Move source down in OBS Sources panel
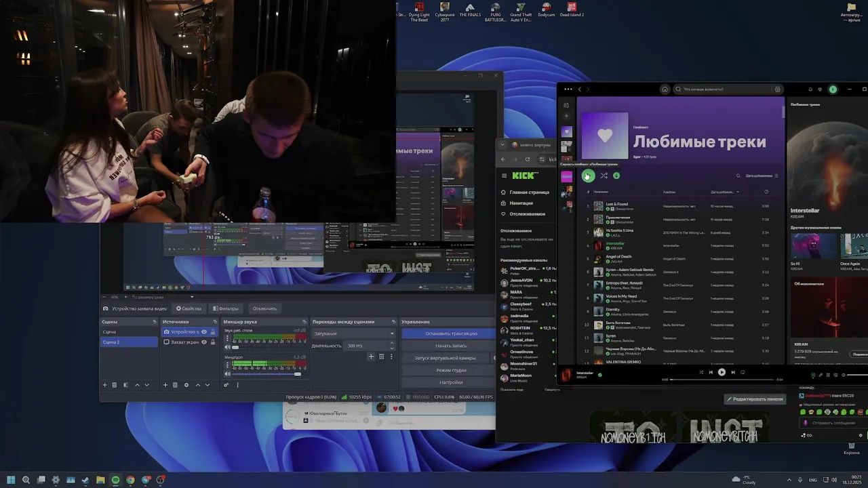868x488 pixels. [208, 385]
